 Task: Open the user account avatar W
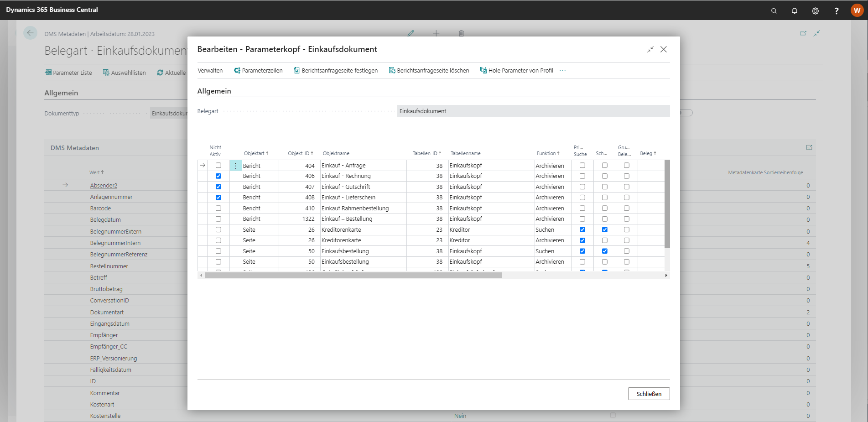857,10
